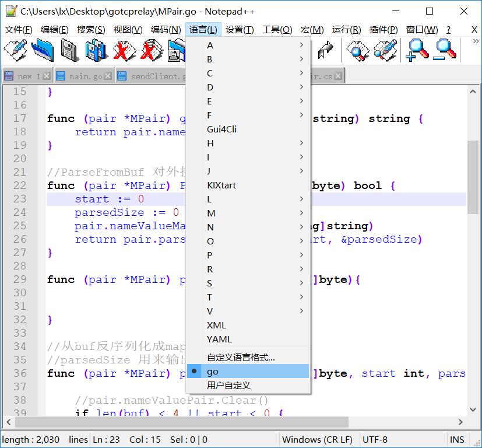Open the 宏(M) menu
The width and height of the screenshot is (482, 448).
coord(312,30)
